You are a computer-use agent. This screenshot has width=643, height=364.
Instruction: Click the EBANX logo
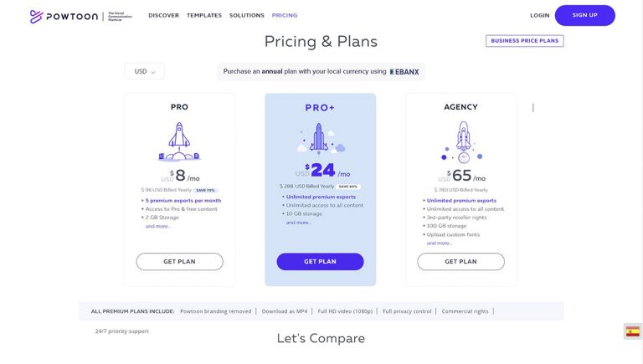point(405,72)
